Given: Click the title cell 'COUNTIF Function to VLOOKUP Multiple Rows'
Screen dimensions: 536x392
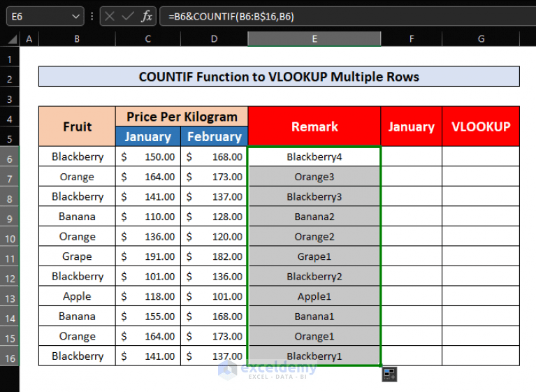Looking at the screenshot, I should [x=279, y=77].
